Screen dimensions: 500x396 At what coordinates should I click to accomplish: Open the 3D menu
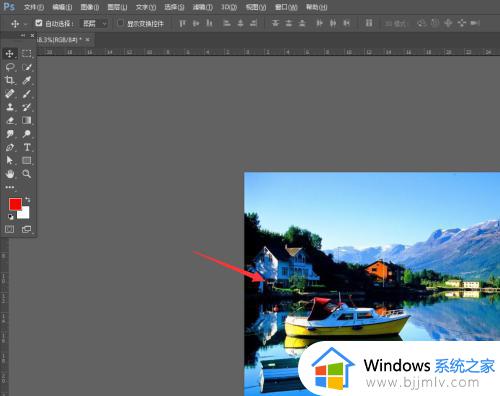click(x=229, y=7)
